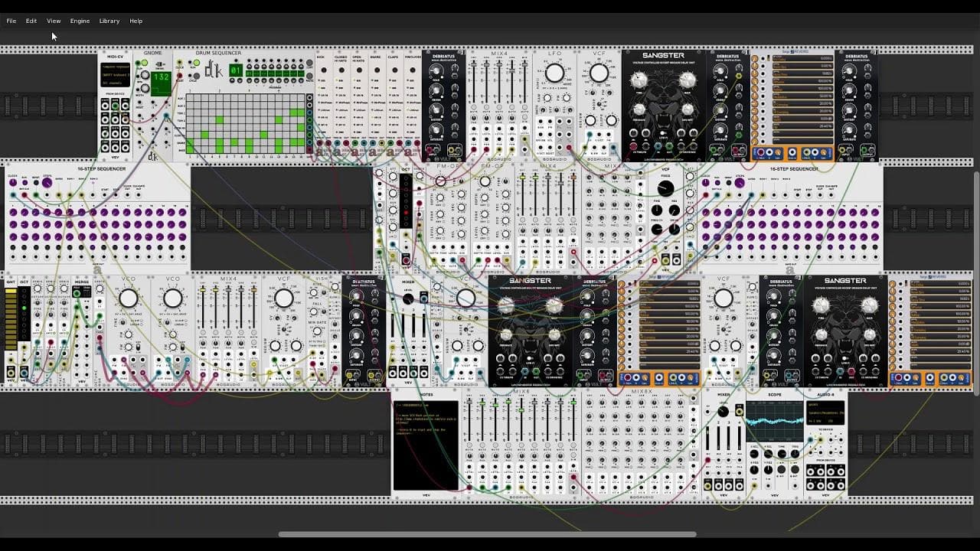Click the KICK drum module's top knob
Screen dimensions: 980x551
click(324, 69)
